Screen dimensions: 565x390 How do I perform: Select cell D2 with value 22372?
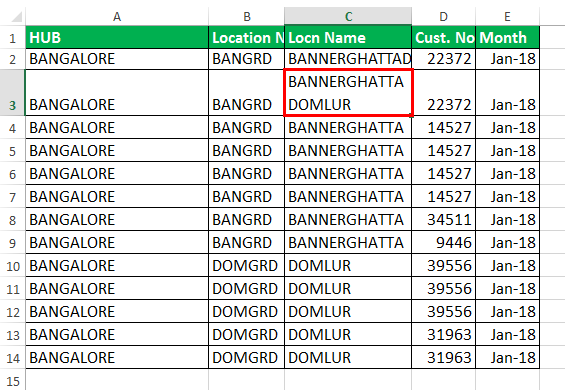click(444, 59)
